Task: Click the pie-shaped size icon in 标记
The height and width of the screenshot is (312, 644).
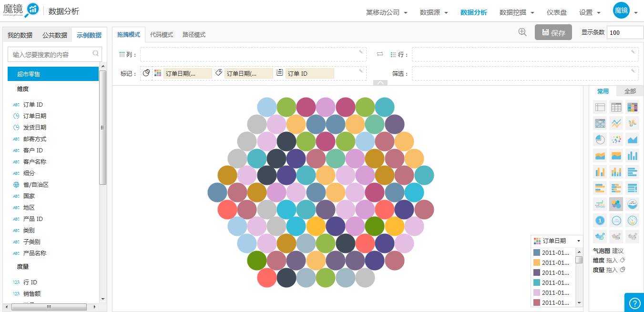Action: pyautogui.click(x=147, y=73)
